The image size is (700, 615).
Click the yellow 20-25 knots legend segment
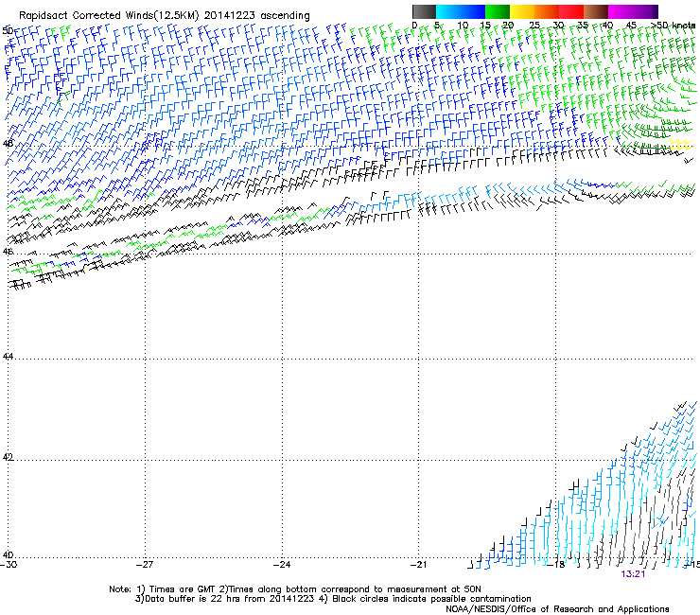pos(522,11)
